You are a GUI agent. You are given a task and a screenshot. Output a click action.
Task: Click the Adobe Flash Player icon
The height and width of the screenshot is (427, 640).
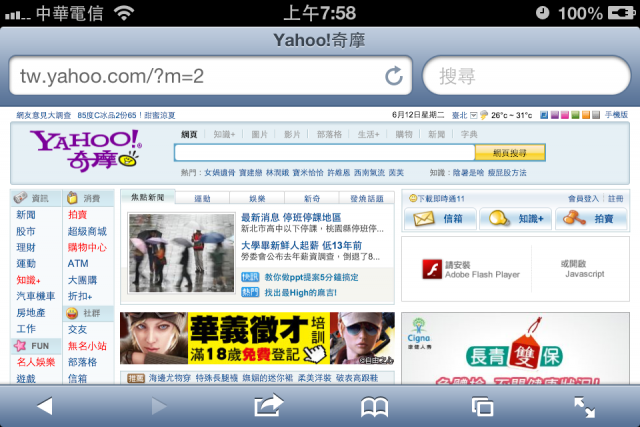coord(432,269)
